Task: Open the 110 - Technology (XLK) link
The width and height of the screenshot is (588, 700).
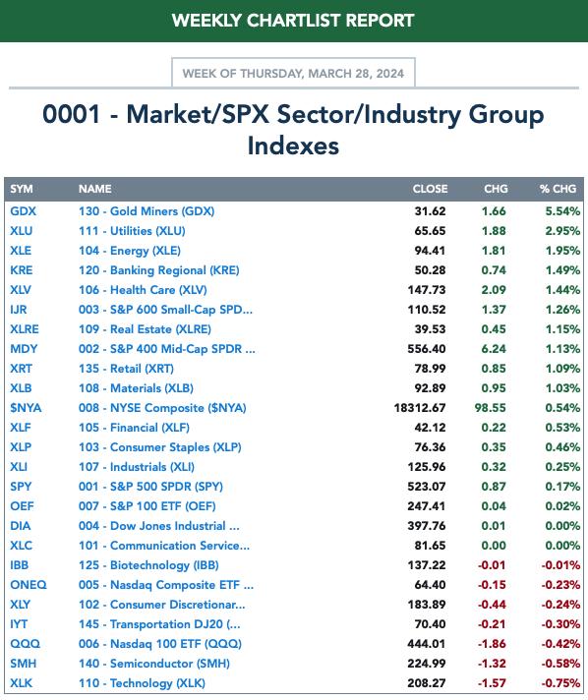Action: 142,682
